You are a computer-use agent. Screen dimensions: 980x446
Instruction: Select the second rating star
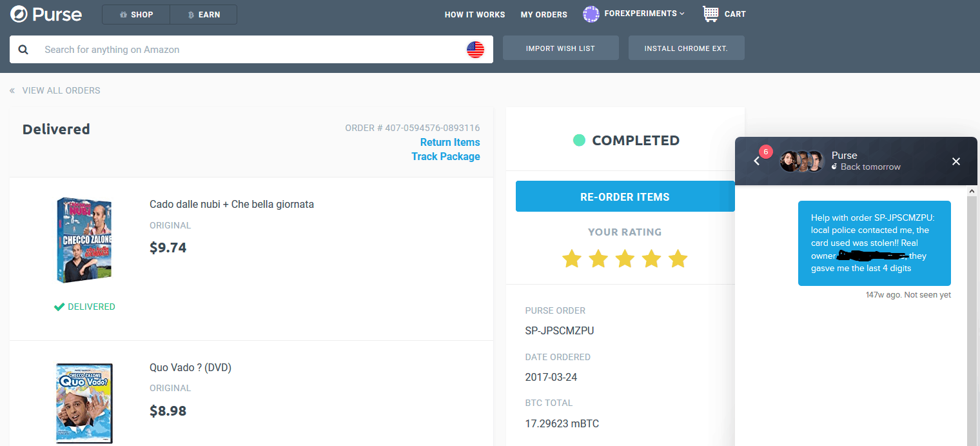(x=598, y=259)
